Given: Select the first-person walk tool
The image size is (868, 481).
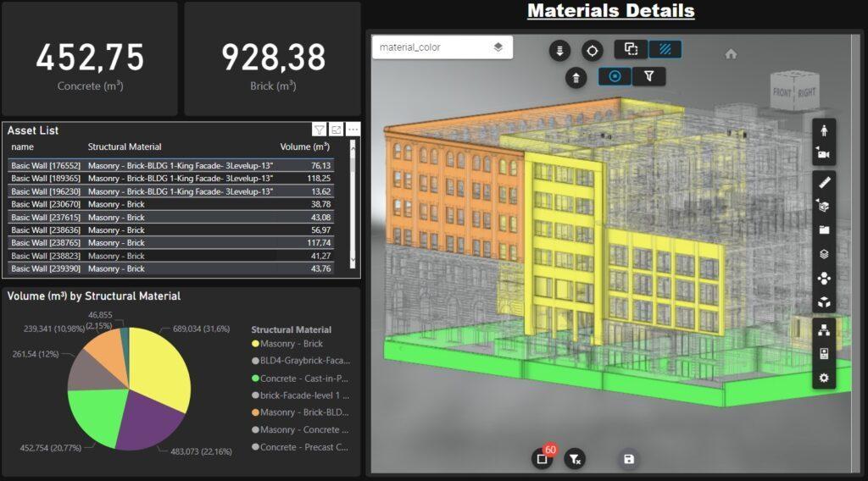Looking at the screenshot, I should 824,130.
